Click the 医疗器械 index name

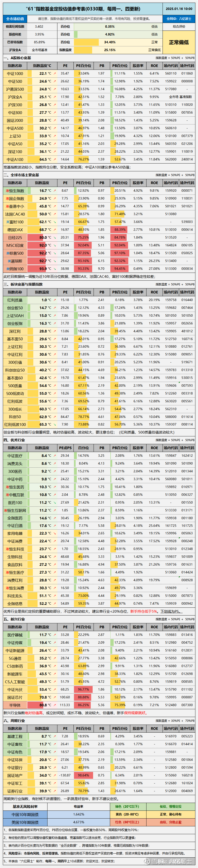(x=15, y=635)
